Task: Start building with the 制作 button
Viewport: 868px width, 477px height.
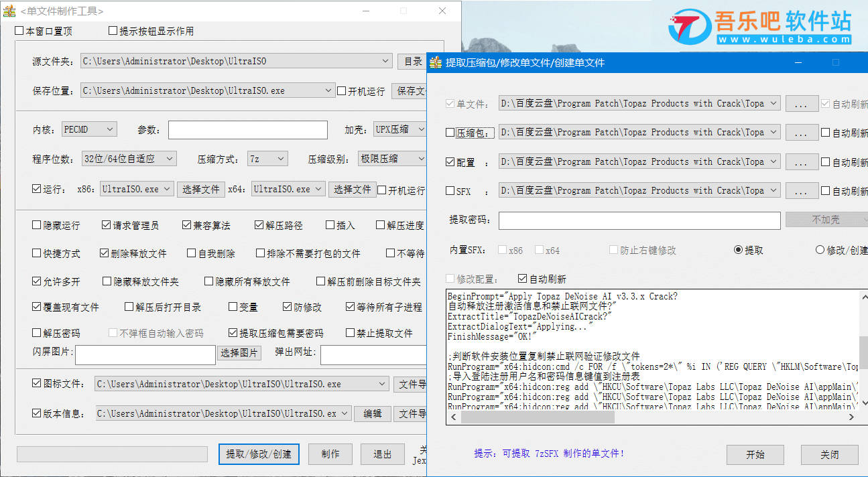Action: (330, 454)
